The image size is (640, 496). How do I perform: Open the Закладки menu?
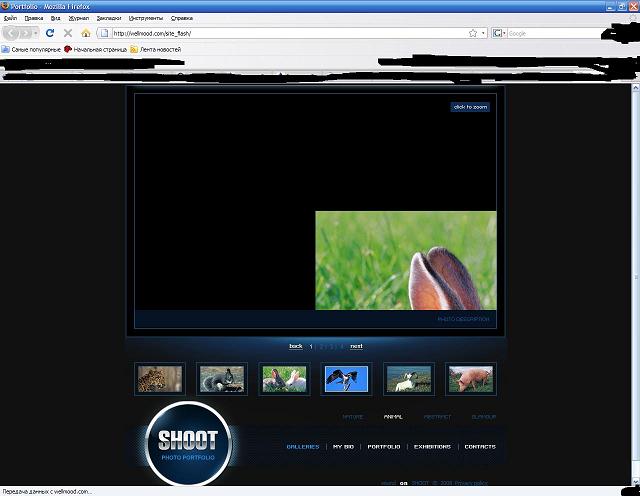click(108, 18)
